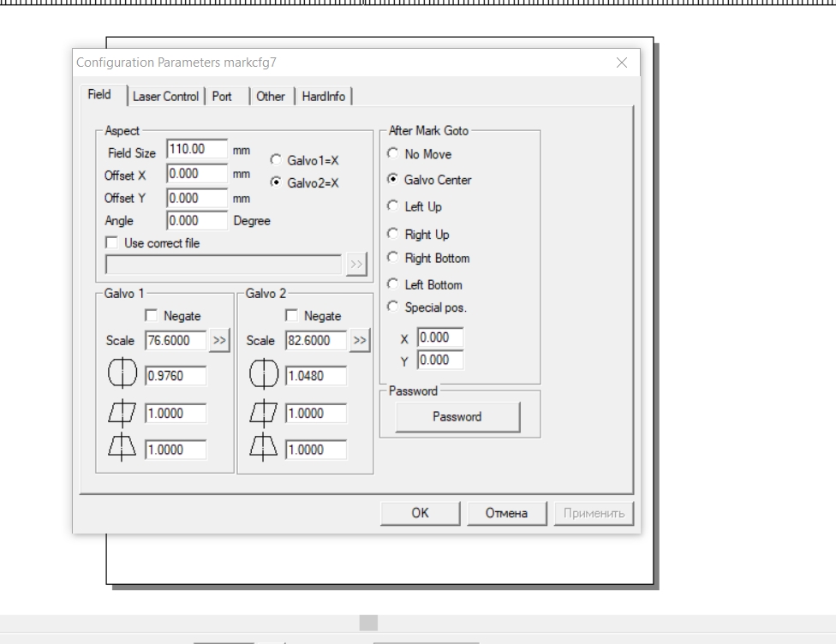Open Galvo 2 scale calculator arrow button
Screen dimensions: 836x644
[x=360, y=341]
